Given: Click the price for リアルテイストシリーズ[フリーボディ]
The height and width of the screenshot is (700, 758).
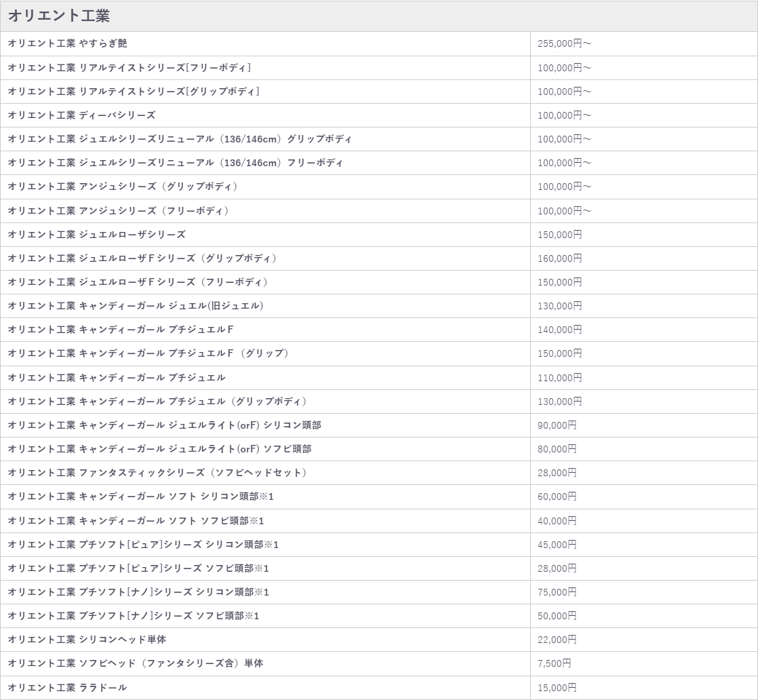Looking at the screenshot, I should 564,68.
